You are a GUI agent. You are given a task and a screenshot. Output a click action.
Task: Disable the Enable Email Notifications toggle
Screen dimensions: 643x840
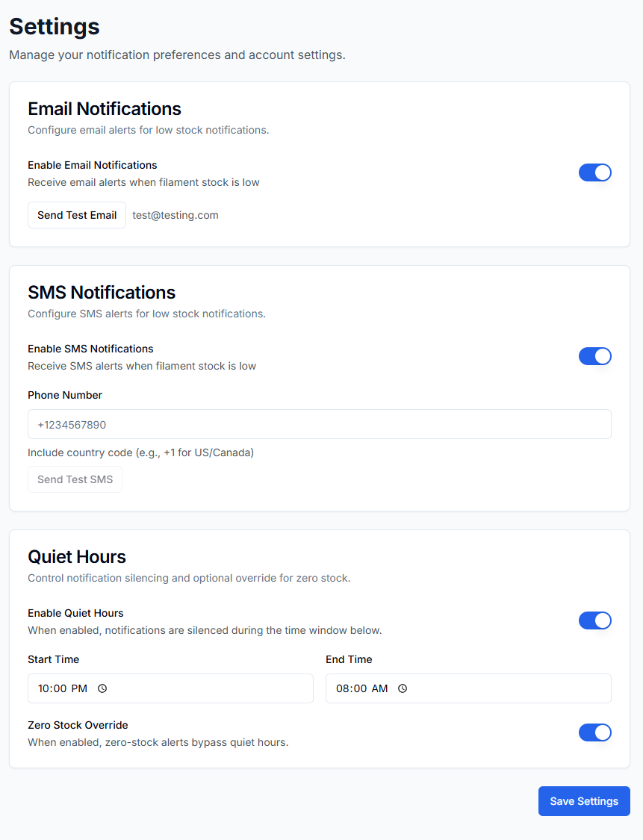[594, 172]
